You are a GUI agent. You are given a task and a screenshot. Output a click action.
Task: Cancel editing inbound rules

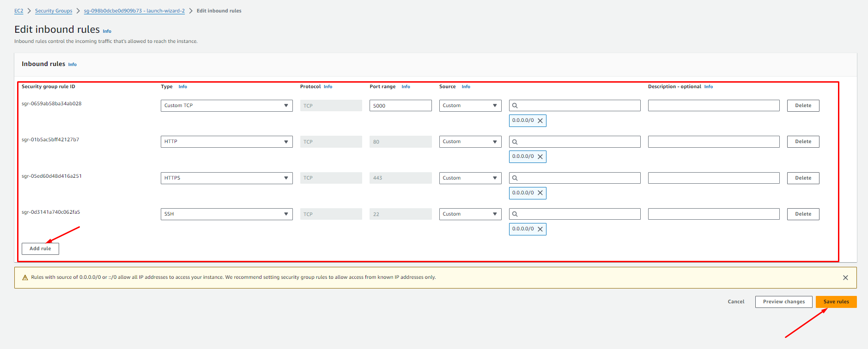click(736, 302)
